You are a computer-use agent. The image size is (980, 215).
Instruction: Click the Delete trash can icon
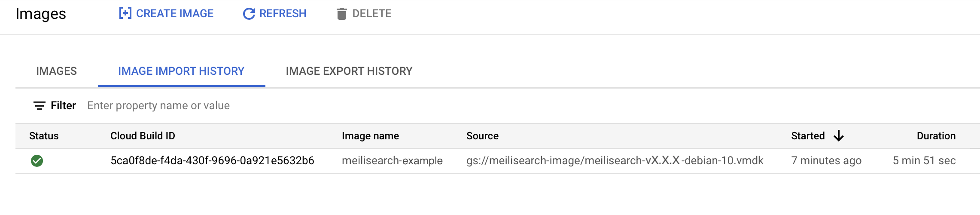[341, 14]
